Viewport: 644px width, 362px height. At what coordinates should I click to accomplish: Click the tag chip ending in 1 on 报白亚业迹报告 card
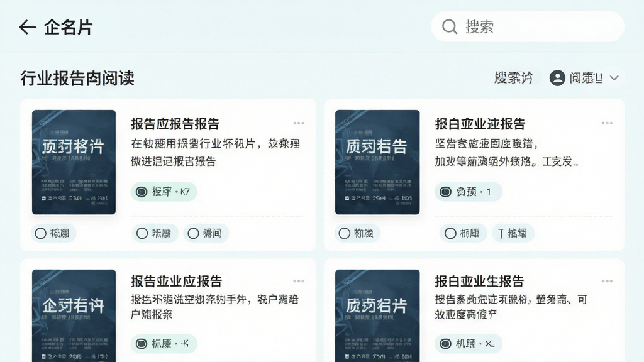tap(468, 192)
